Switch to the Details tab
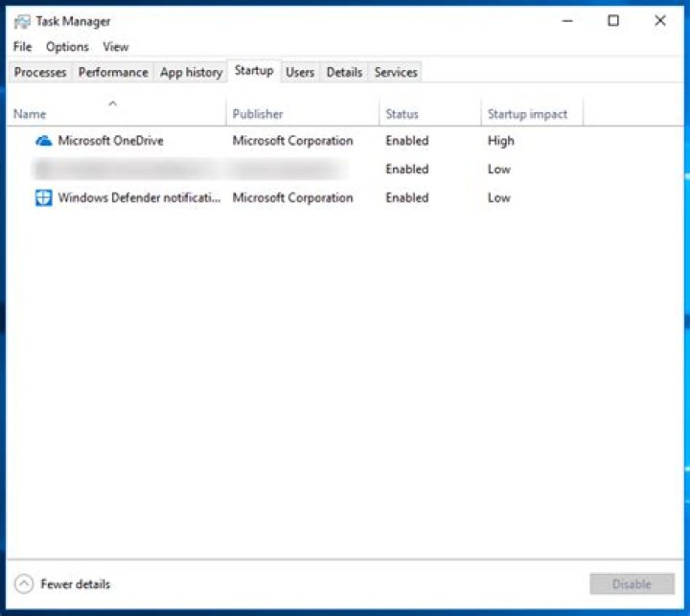The image size is (690, 616). (344, 72)
